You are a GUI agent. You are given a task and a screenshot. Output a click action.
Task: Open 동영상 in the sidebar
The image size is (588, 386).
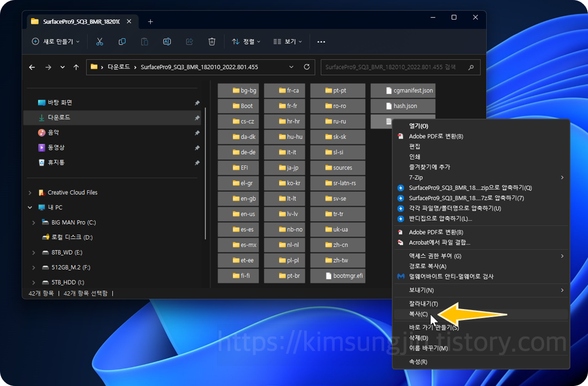pos(112,148)
